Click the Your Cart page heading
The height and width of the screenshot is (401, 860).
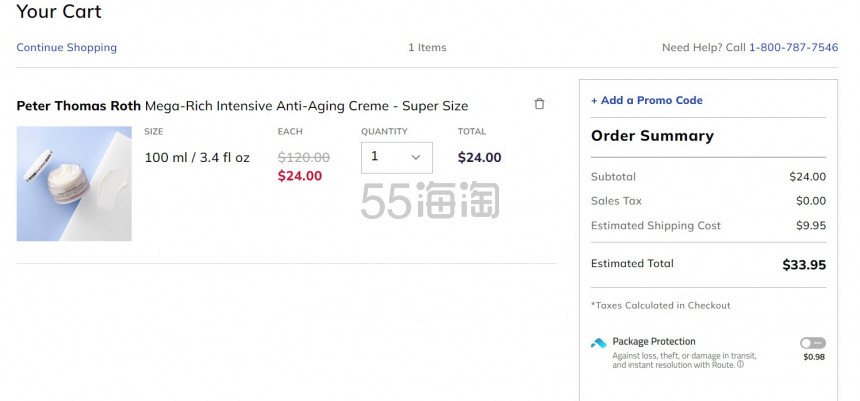[59, 12]
